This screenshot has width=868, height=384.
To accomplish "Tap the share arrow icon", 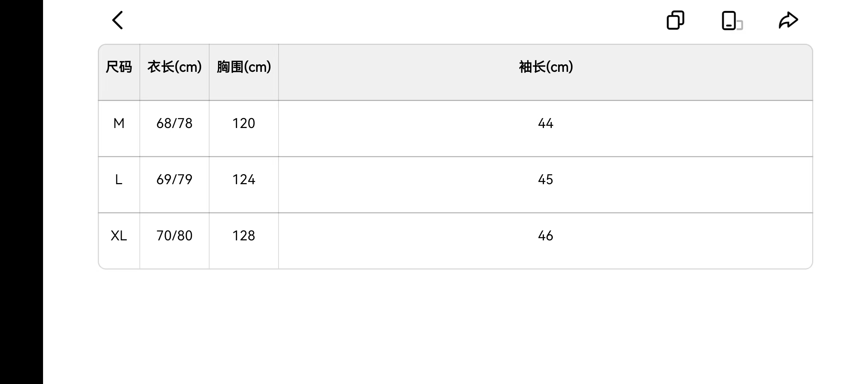I will point(788,20).
